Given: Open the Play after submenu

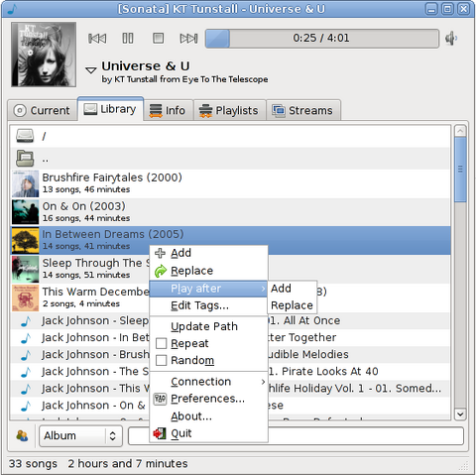Looking at the screenshot, I should pos(208,289).
